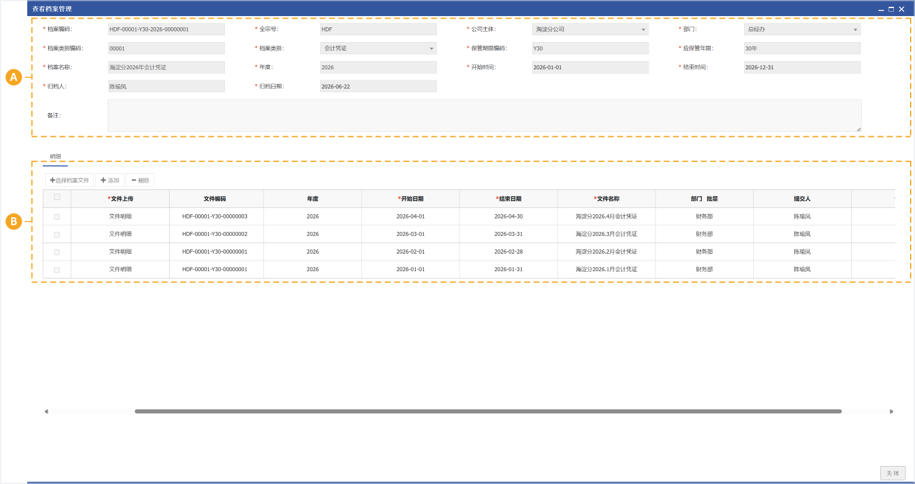Click the end date cell 2026-04-30

[508, 216]
